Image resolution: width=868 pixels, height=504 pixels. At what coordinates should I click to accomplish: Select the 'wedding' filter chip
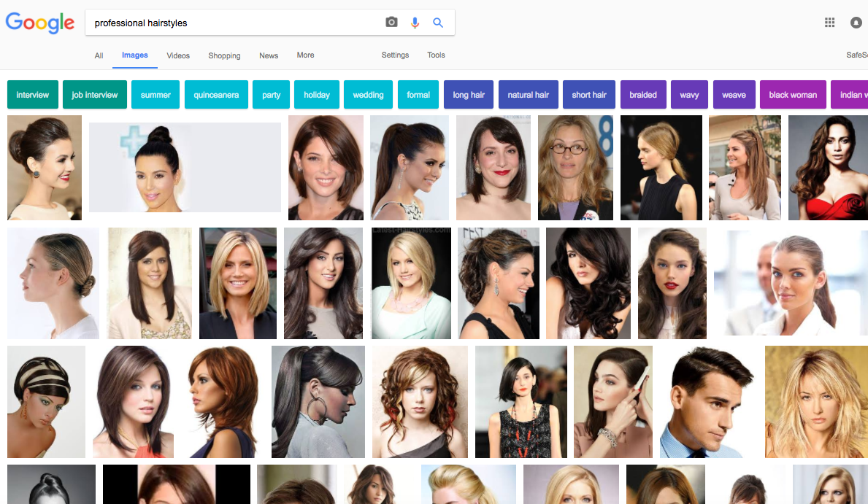pyautogui.click(x=368, y=95)
